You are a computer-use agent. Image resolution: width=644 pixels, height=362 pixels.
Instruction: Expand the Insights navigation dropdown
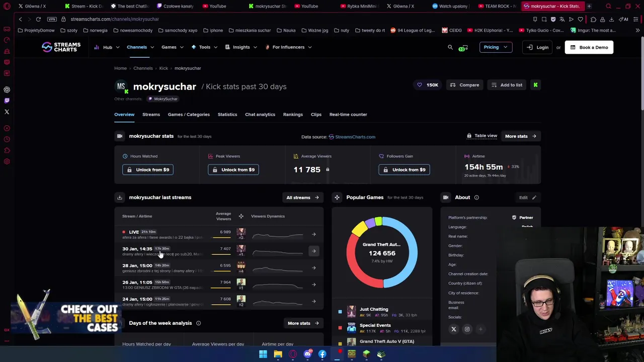point(241,47)
